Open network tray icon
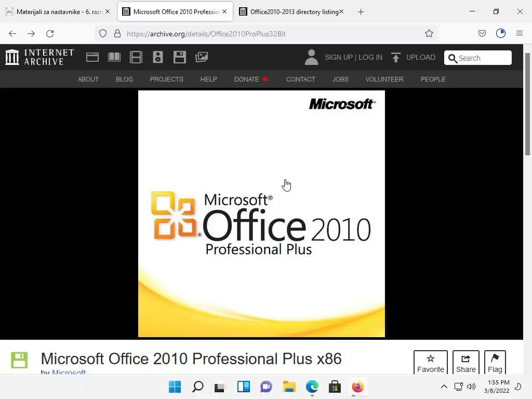Image resolution: width=532 pixels, height=399 pixels. point(459,387)
